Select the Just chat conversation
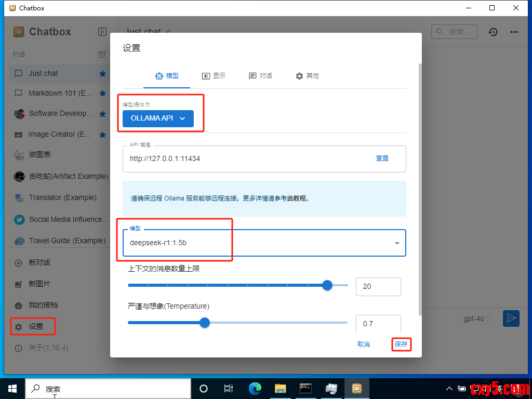This screenshot has width=532, height=399. pyautogui.click(x=59, y=74)
